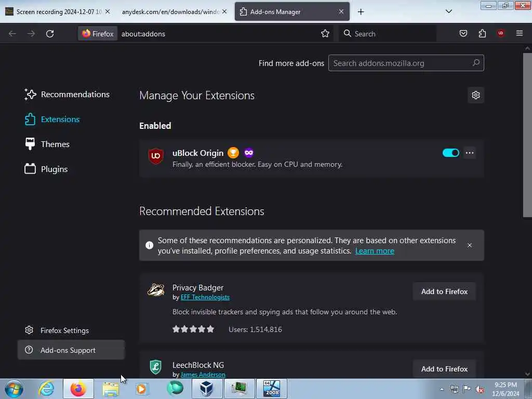The width and height of the screenshot is (532, 399).
Task: Disable the uBlock Origin extension toggle
Action: [450, 153]
